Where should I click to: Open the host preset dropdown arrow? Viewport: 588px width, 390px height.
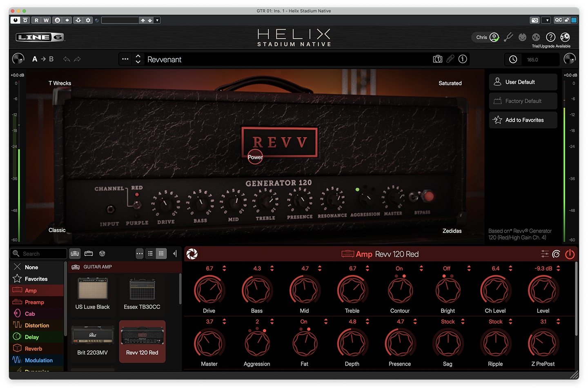157,20
